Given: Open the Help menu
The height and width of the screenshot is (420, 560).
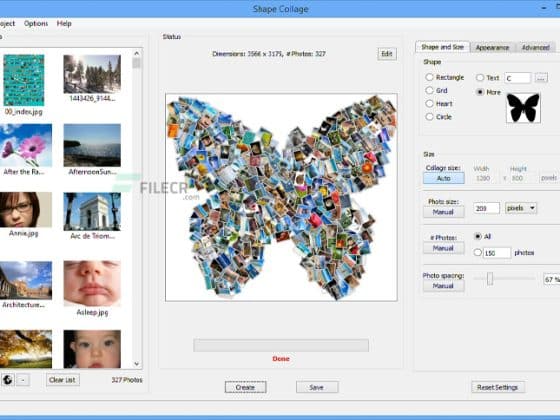Looking at the screenshot, I should pos(64,24).
